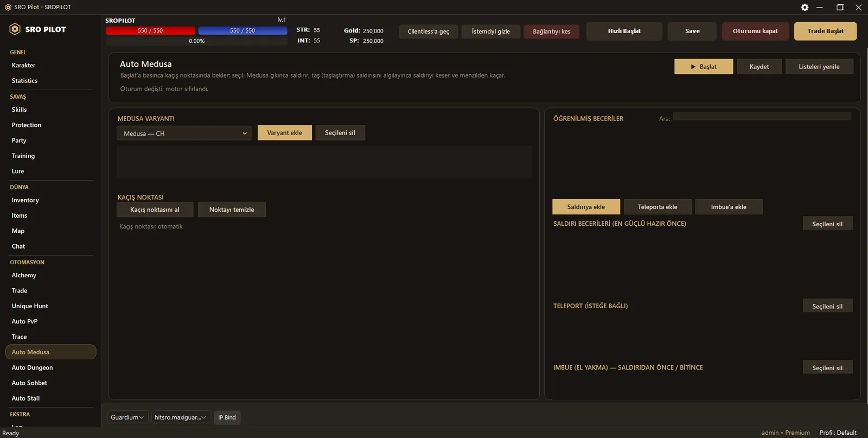Open the Unique Hunt sidebar page
868x438 pixels.
point(30,306)
